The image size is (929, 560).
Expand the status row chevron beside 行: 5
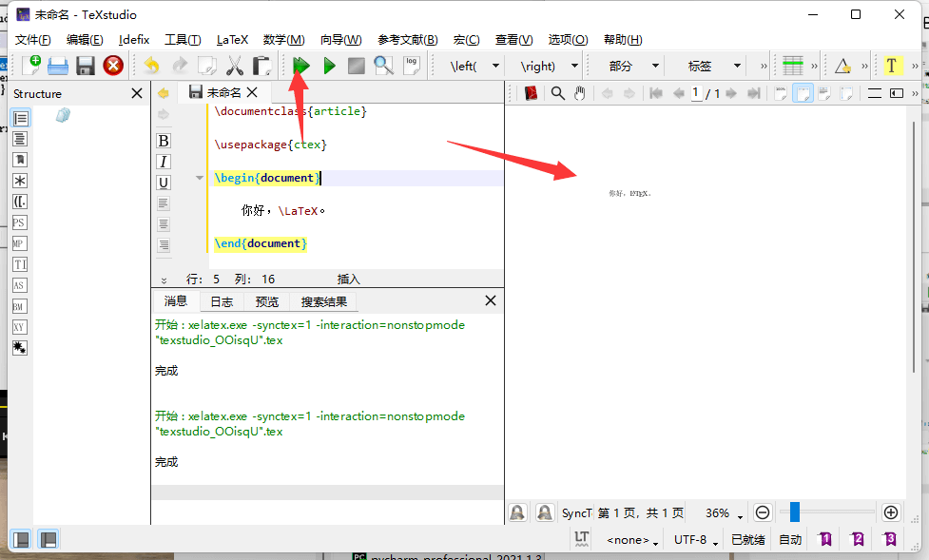[165, 280]
